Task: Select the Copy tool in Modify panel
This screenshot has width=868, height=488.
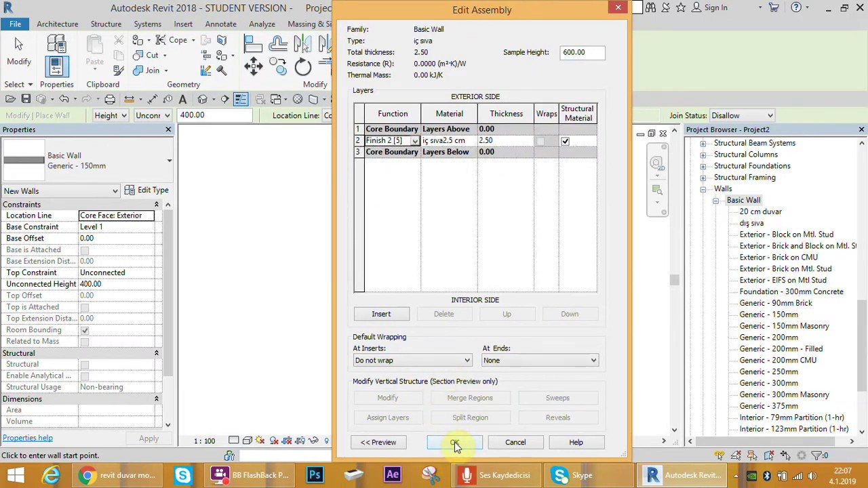Action: pos(277,66)
